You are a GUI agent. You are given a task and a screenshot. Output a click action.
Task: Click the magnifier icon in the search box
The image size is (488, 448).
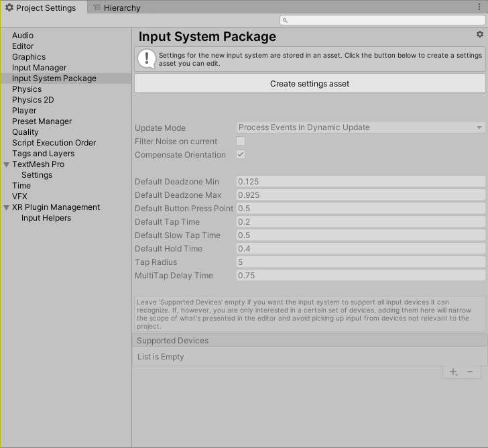coord(285,20)
